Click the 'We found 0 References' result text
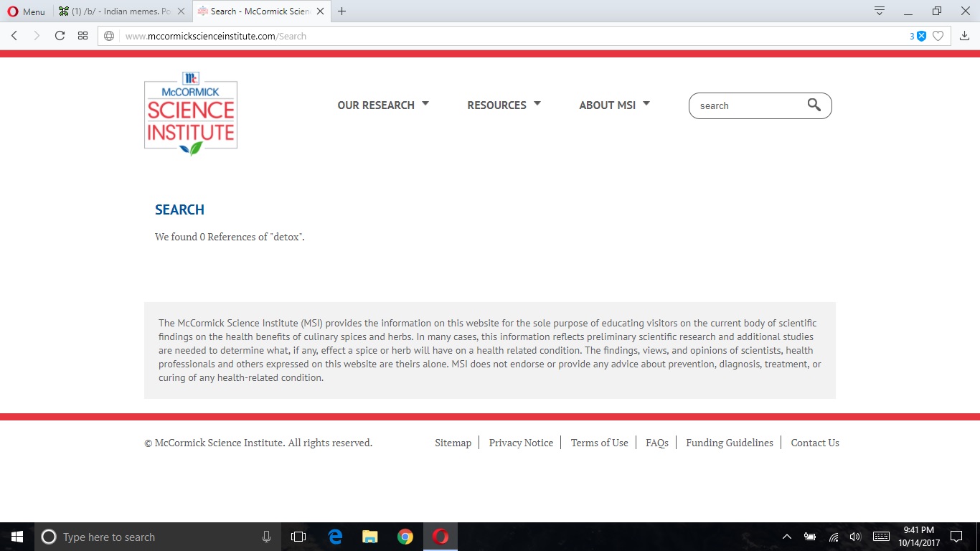Viewport: 980px width, 551px height. (230, 237)
